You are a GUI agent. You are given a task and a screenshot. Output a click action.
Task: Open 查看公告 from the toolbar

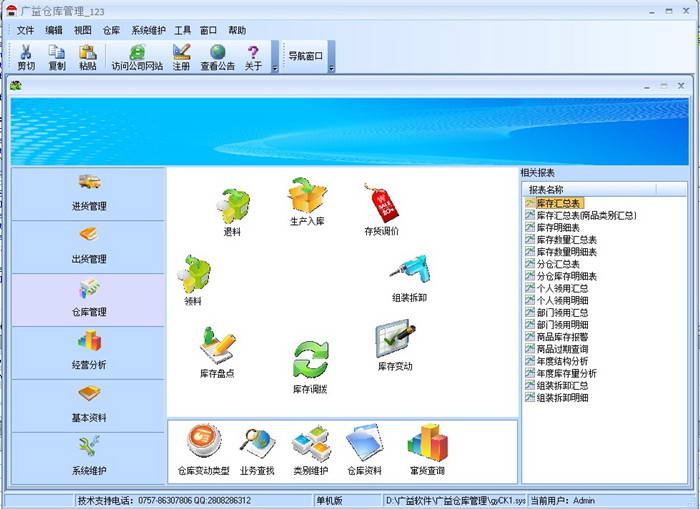click(217, 57)
